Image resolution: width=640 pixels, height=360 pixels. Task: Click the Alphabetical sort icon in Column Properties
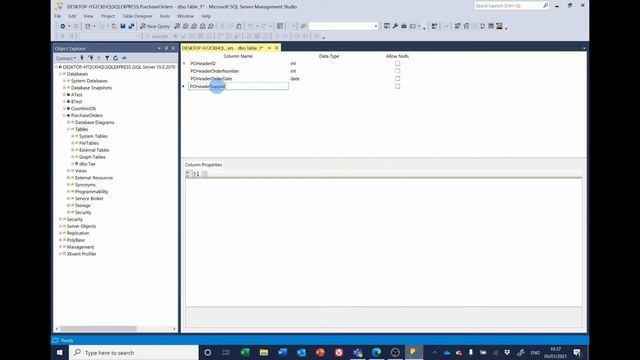(x=196, y=174)
